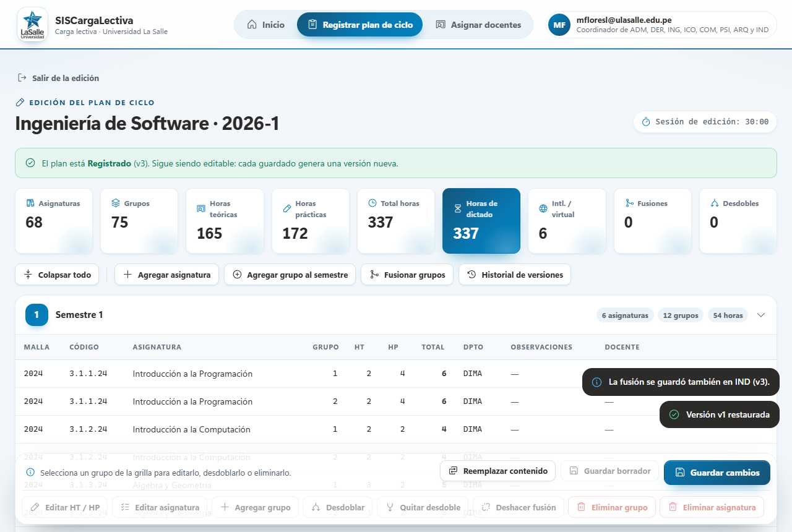This screenshot has height=532, width=792.
Task: Click the La Salle Universidad logo
Action: click(x=32, y=25)
